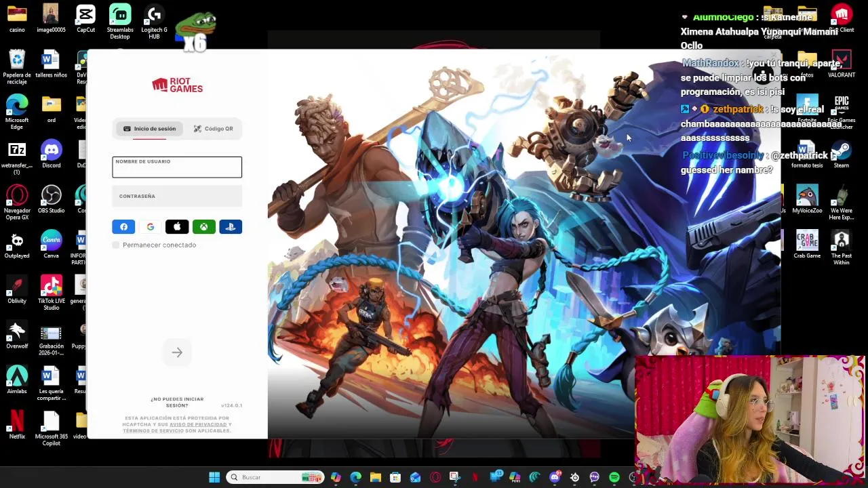Switch to the Código QR tab

(213, 129)
